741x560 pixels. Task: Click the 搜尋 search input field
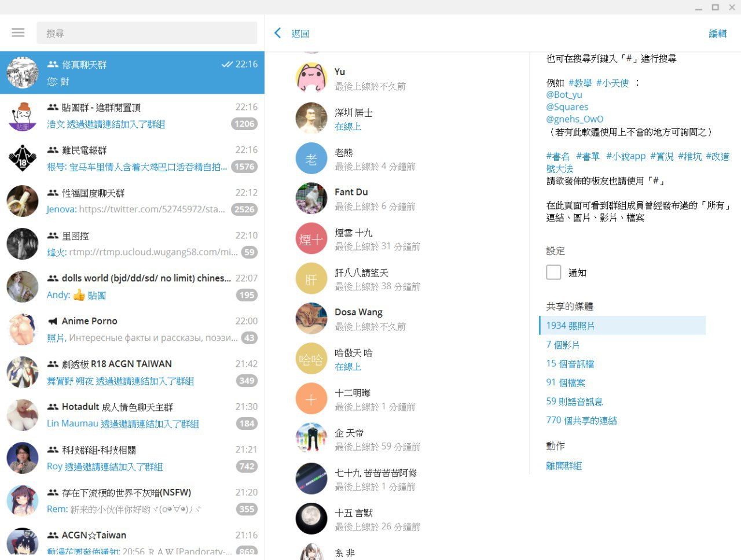(147, 34)
